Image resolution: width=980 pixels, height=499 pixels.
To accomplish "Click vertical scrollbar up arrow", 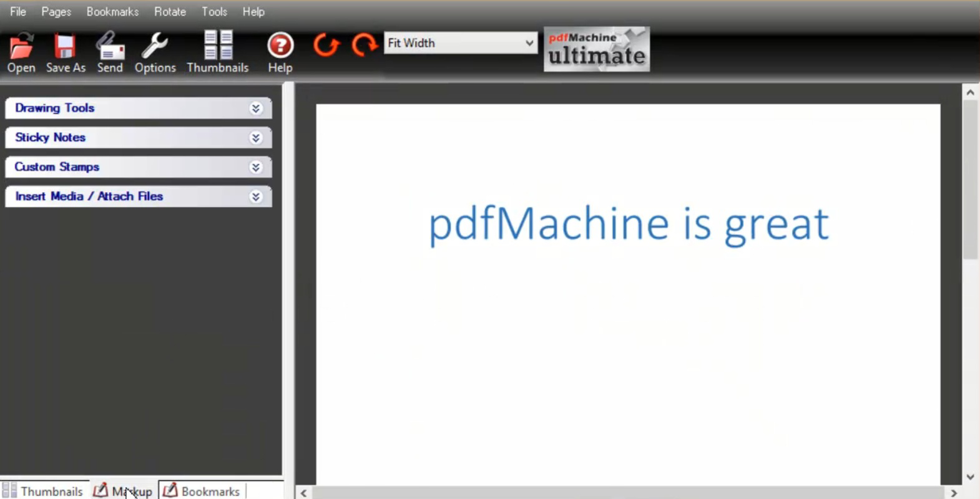I will click(x=970, y=92).
